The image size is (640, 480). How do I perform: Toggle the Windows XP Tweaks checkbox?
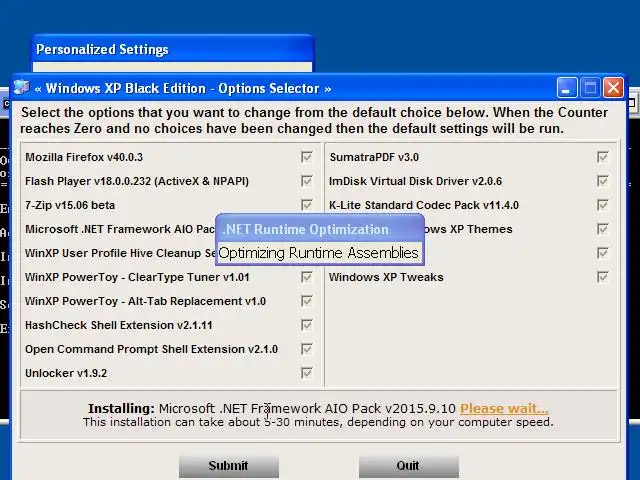[x=602, y=277]
